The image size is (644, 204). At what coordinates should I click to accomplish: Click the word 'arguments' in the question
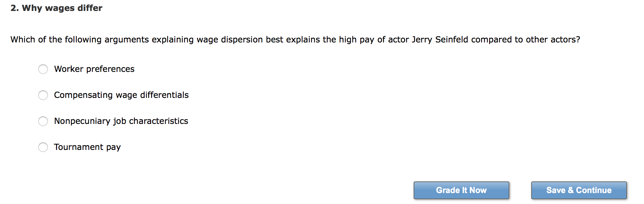pyautogui.click(x=126, y=40)
